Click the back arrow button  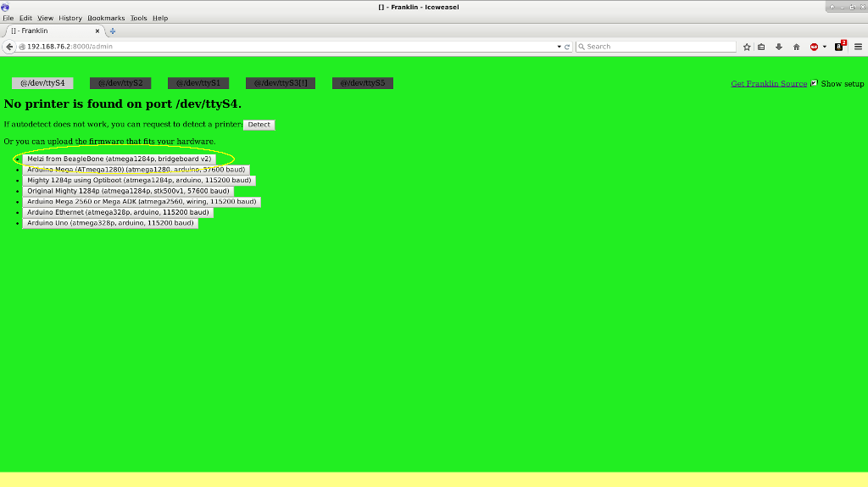pyautogui.click(x=10, y=47)
